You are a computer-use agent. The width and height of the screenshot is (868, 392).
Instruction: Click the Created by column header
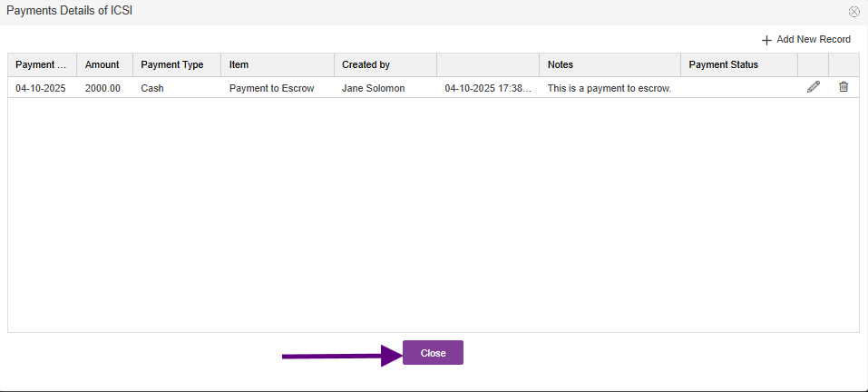coord(366,65)
